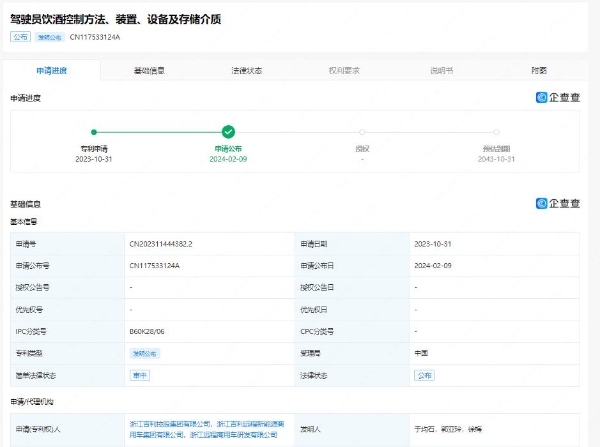This screenshot has height=447, width=600.
Task: Click the 企查查 logo beside 基础信息
Action: pyautogui.click(x=558, y=203)
